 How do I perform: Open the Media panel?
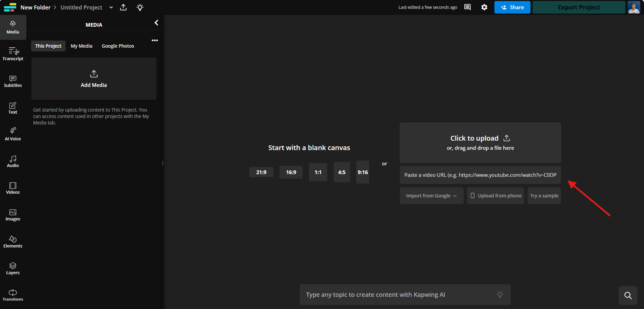point(13,27)
